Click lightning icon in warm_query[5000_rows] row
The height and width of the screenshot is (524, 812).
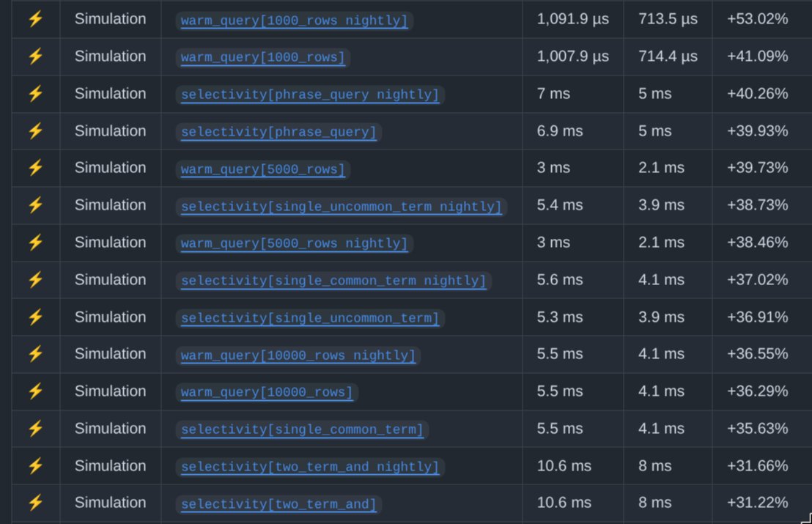[x=36, y=168]
